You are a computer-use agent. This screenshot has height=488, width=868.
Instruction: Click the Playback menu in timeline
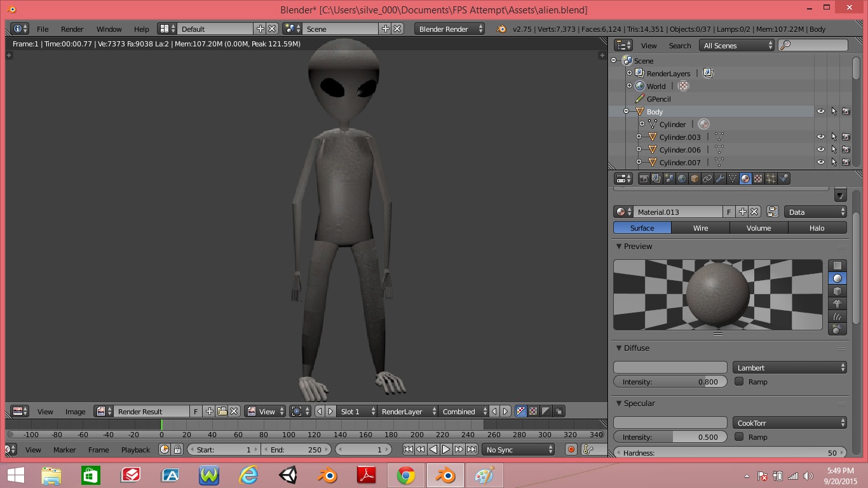pos(135,450)
